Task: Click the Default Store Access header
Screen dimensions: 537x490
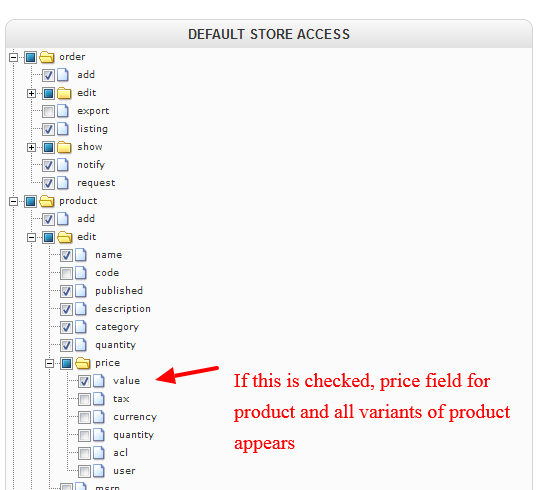Action: pos(269,34)
